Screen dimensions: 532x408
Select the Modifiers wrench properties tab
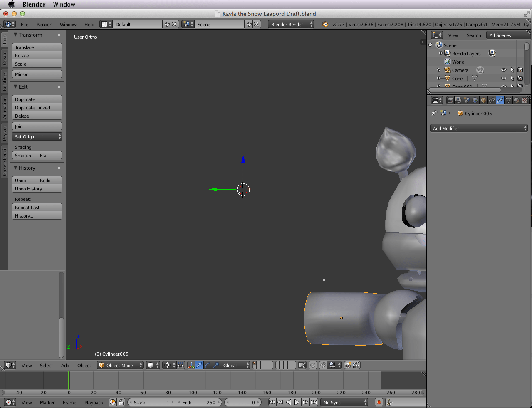click(x=500, y=100)
